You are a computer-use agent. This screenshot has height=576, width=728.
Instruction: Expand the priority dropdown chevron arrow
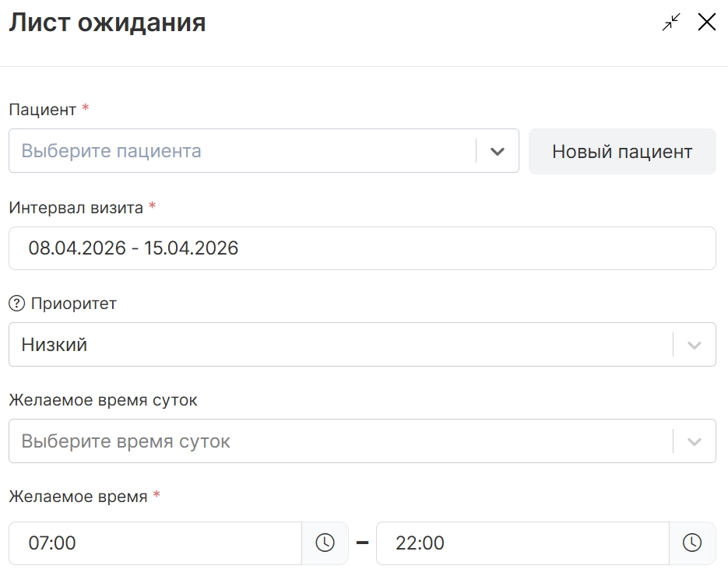[x=695, y=345]
